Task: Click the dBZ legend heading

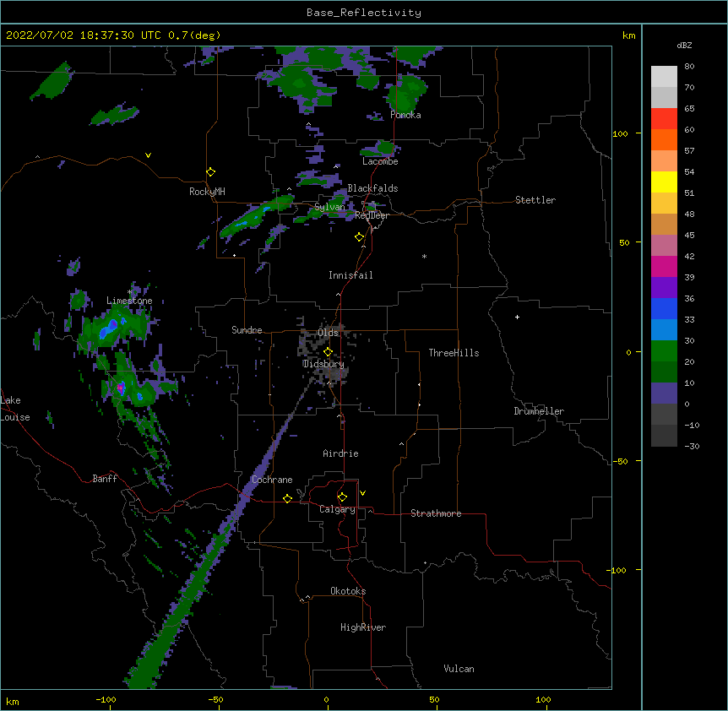Action: coord(684,46)
